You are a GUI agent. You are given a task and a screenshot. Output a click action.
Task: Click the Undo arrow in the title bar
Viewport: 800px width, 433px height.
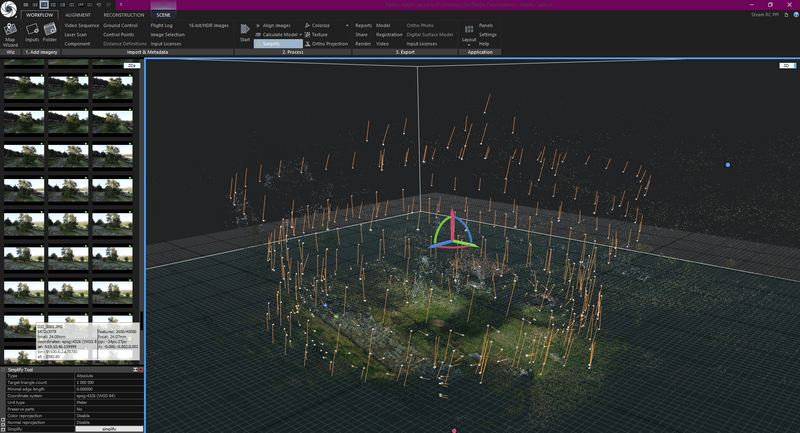click(99, 5)
